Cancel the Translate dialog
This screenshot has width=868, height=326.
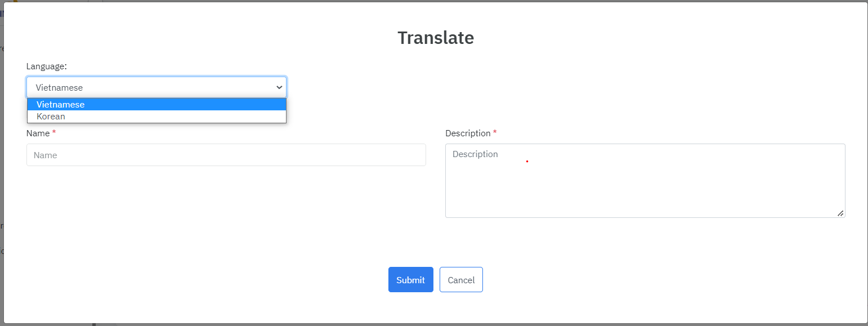461,280
